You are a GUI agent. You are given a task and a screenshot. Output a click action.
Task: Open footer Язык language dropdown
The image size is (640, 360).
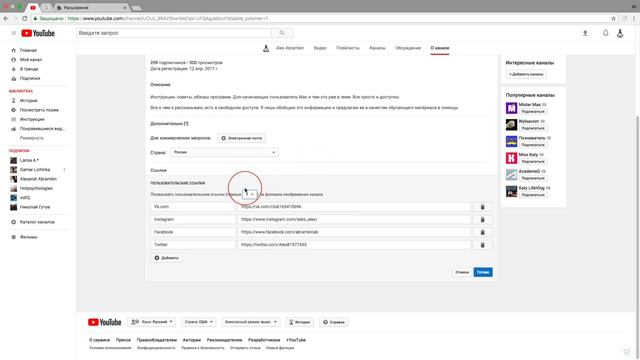point(152,322)
